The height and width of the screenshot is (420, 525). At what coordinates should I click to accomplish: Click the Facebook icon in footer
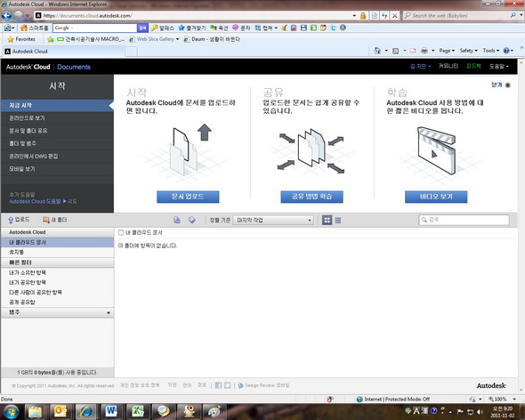pyautogui.click(x=218, y=385)
